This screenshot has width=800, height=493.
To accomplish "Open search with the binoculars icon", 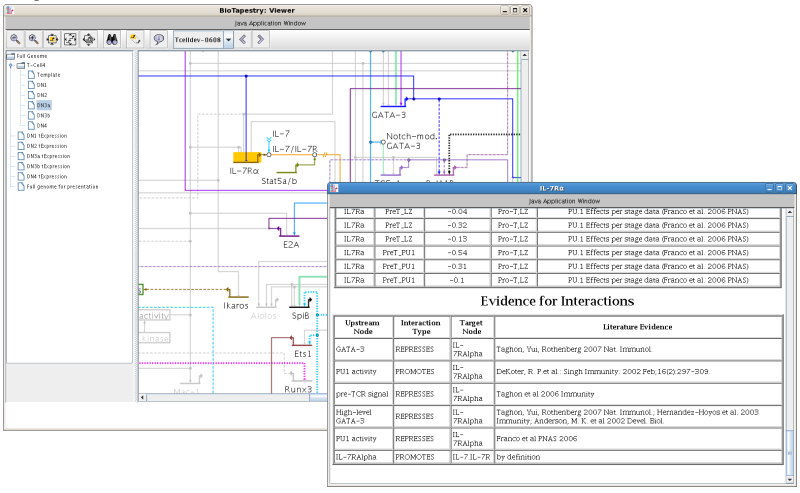I will (x=112, y=39).
